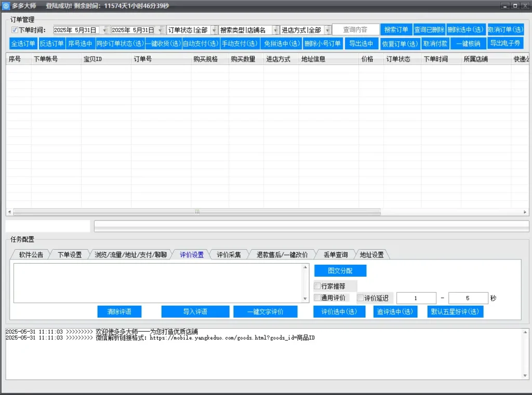Click the 导出选中 button
Viewport: 532px width, 395px height.
point(362,44)
